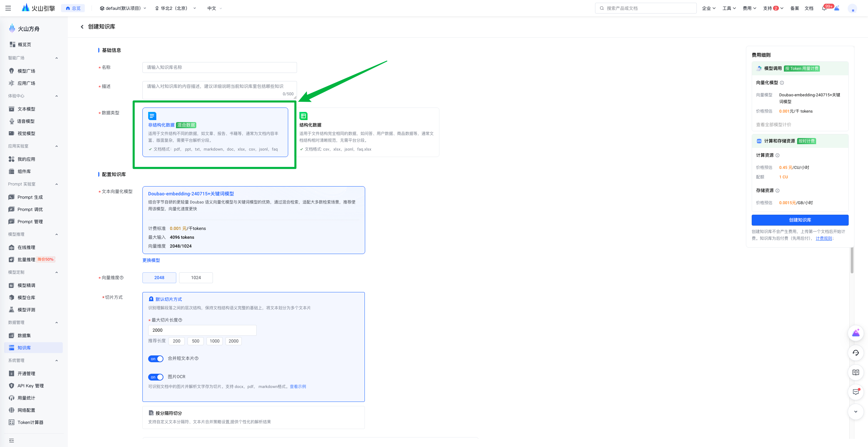Open the 计费规则 link

pyautogui.click(x=824, y=238)
